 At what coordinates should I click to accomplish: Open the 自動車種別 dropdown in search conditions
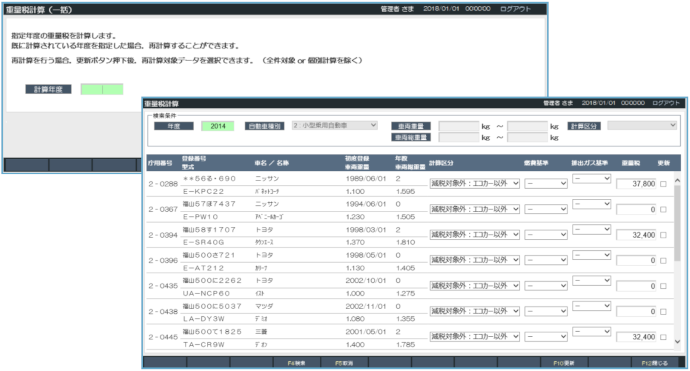[x=334, y=125]
